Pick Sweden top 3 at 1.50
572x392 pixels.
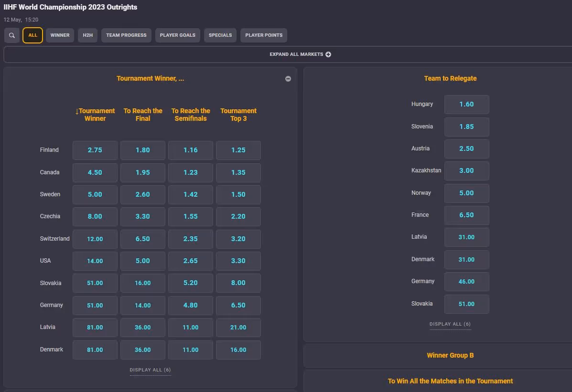tap(238, 195)
